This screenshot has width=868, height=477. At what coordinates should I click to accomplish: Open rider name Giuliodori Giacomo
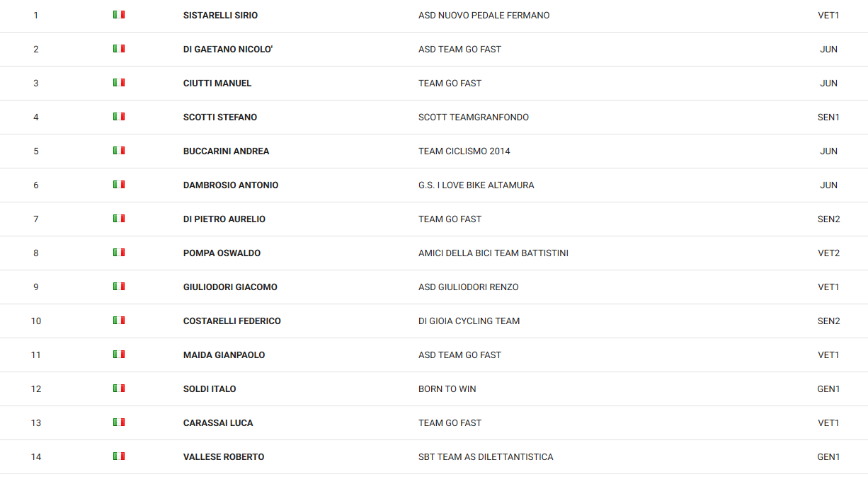[x=230, y=287]
